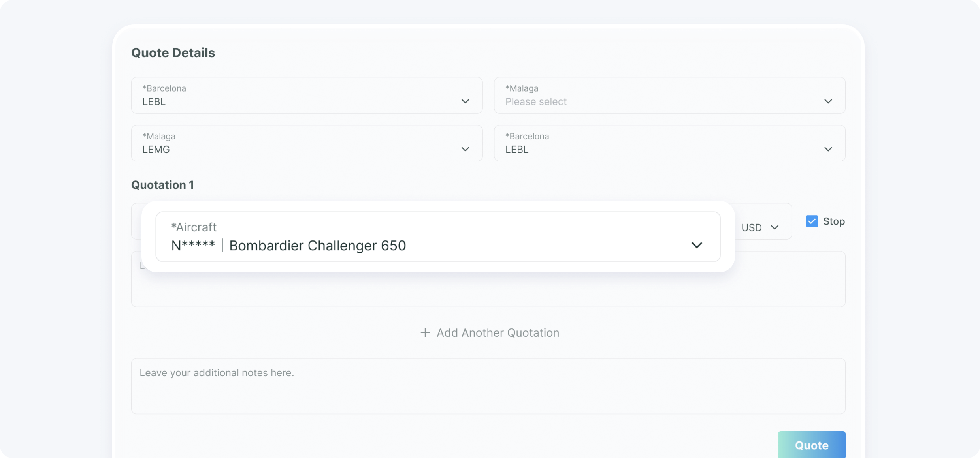Collapse the Bombardier Challenger 650 aircraft picker
This screenshot has width=980, height=458.
[697, 245]
